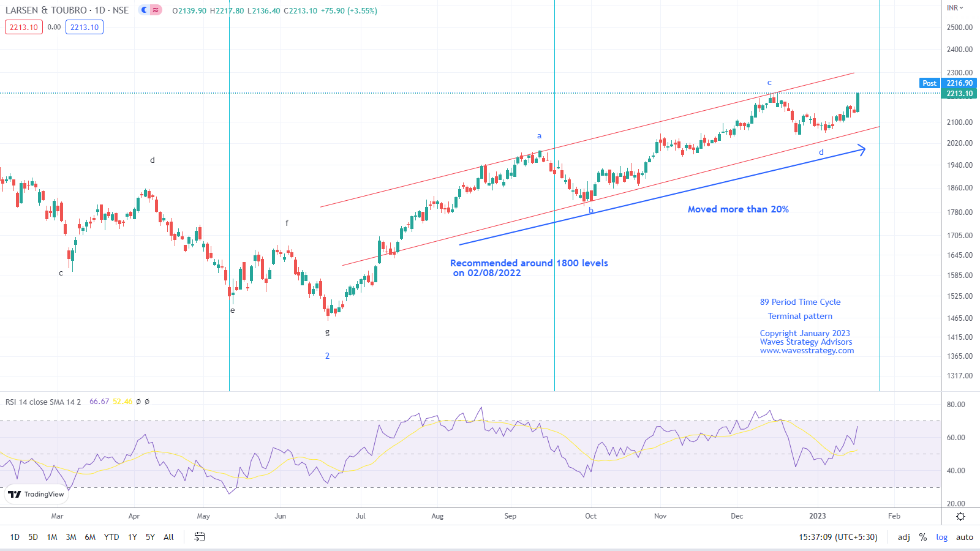Click the RSI 14 close SMA indicator legend

(x=43, y=402)
